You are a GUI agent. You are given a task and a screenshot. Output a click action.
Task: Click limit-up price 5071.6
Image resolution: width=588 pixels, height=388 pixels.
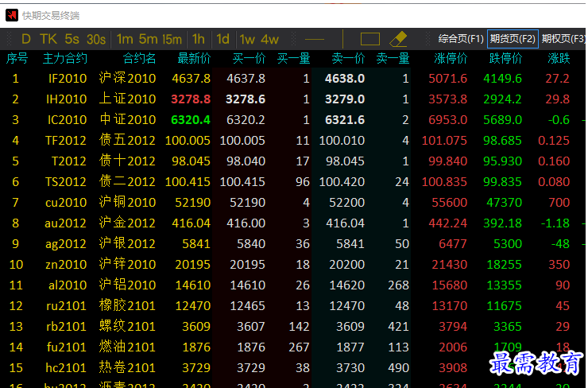(447, 79)
